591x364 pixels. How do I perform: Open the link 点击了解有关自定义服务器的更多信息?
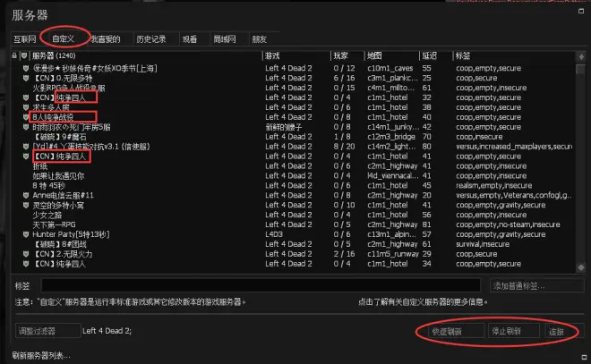click(423, 302)
